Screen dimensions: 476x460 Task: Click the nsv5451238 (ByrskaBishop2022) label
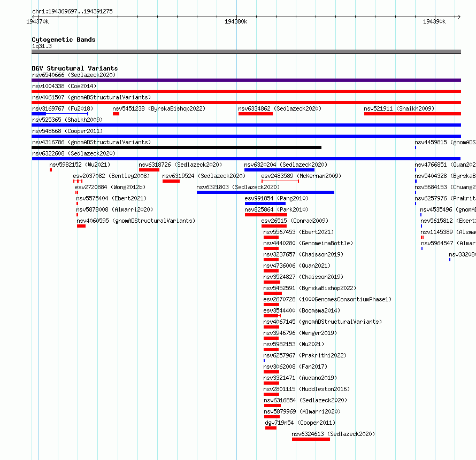(159, 108)
